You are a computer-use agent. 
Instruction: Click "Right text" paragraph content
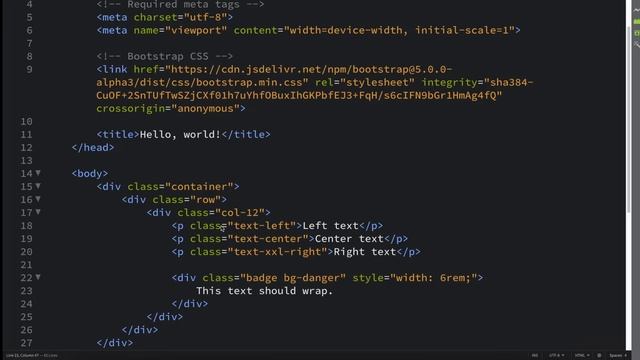point(365,252)
